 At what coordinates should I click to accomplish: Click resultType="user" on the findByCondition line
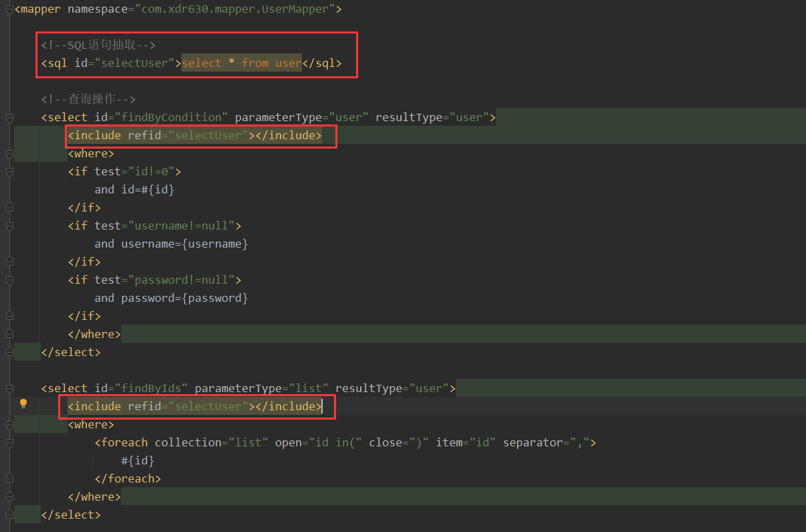pyautogui.click(x=432, y=117)
